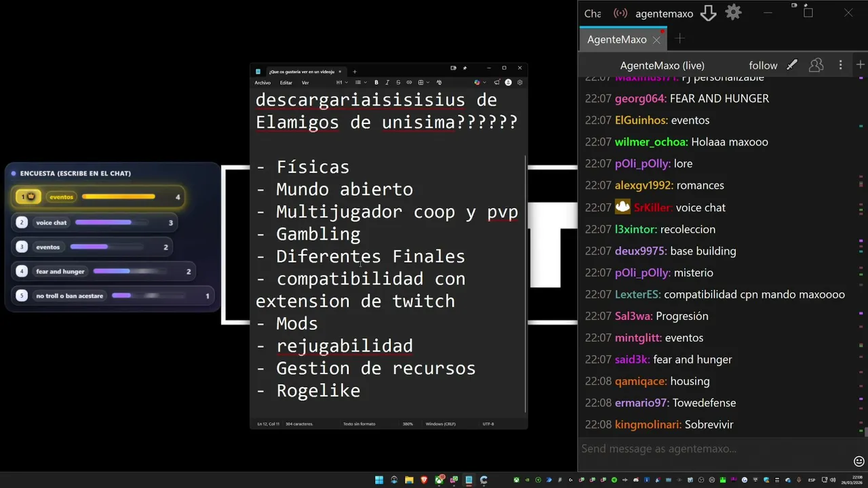This screenshot has height=488, width=868.
Task: Open Notepad settings gear
Action: point(520,83)
